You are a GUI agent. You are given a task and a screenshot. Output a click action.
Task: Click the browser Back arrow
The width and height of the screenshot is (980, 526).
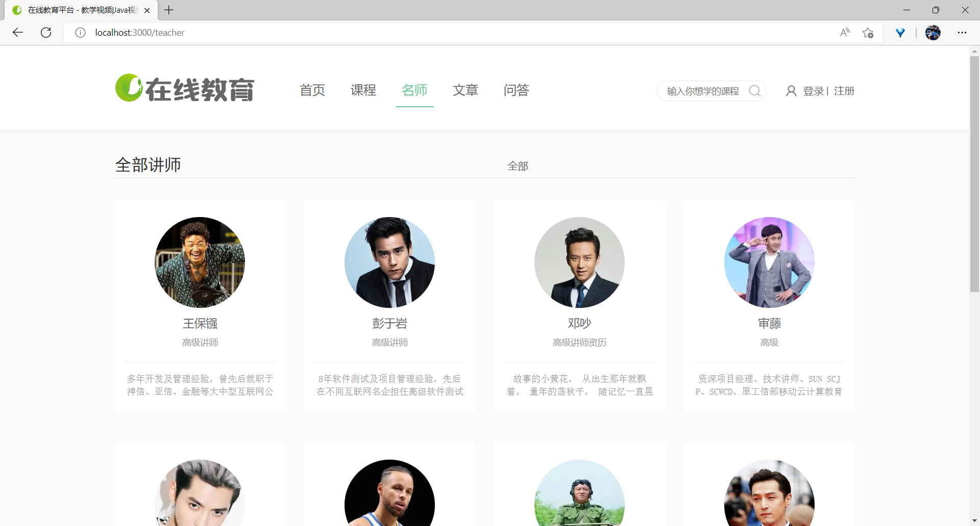pos(17,32)
